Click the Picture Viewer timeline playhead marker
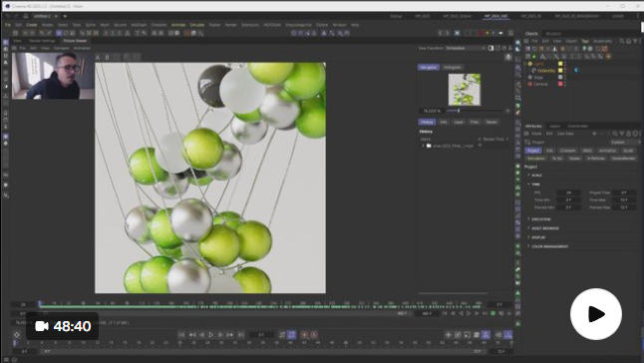 point(40,304)
